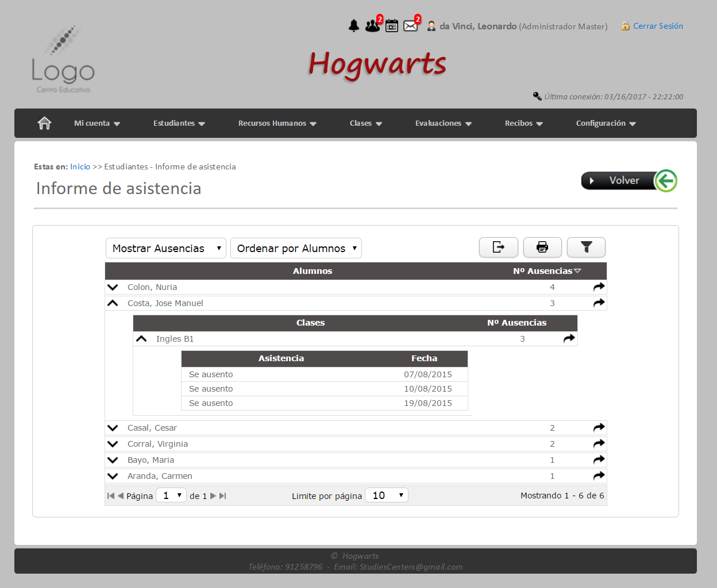This screenshot has width=717, height=588.
Task: Click the notifications bell icon
Action: 354,26
